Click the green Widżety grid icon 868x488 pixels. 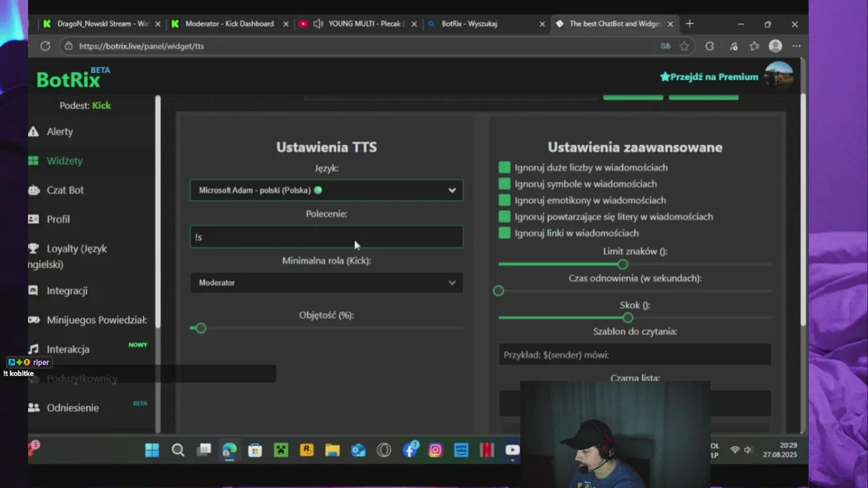[x=33, y=161]
